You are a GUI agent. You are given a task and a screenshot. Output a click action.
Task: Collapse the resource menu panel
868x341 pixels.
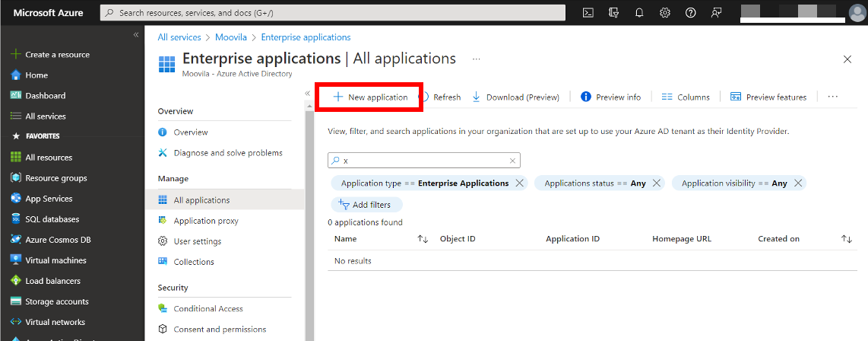click(308, 93)
